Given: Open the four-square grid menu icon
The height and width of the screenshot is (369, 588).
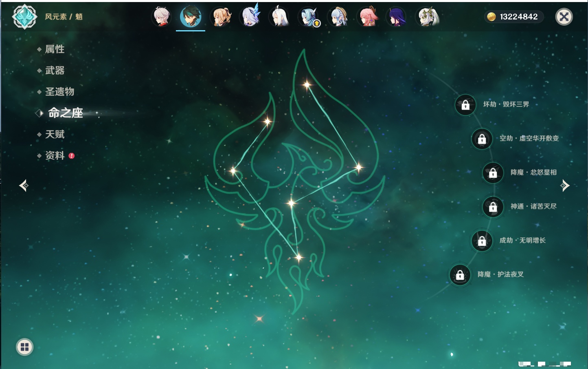Looking at the screenshot, I should pyautogui.click(x=24, y=347).
